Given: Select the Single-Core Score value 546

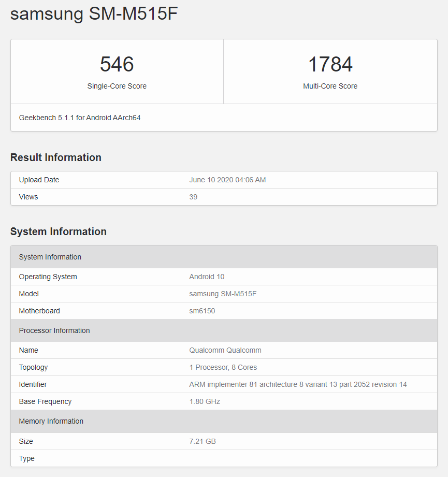Looking at the screenshot, I should click(x=117, y=64).
